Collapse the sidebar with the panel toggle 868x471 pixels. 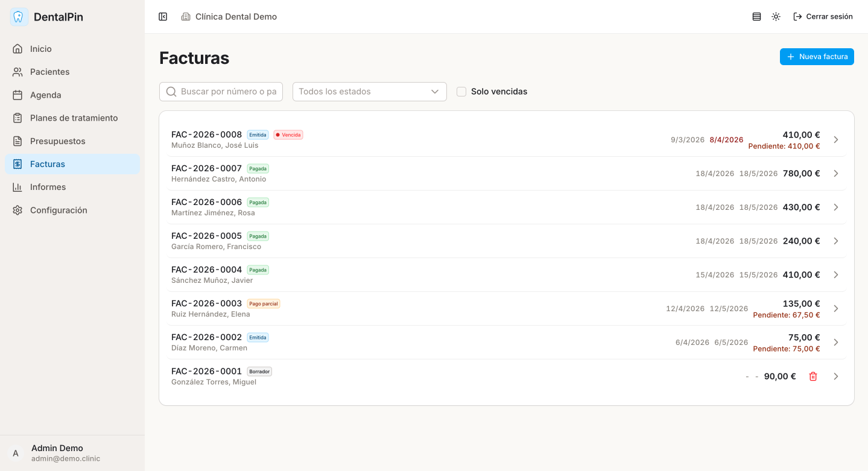click(163, 16)
